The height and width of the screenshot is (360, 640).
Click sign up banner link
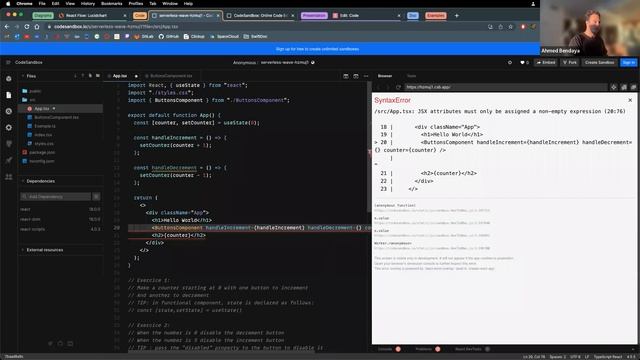[317, 49]
